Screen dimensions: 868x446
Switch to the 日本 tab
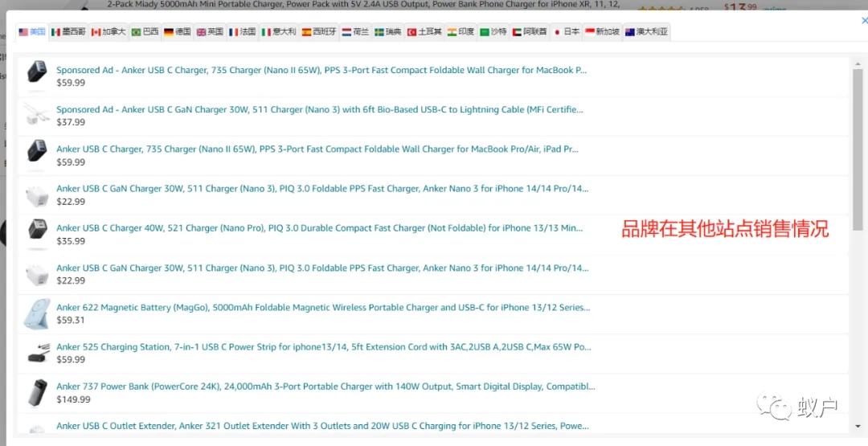(567, 32)
